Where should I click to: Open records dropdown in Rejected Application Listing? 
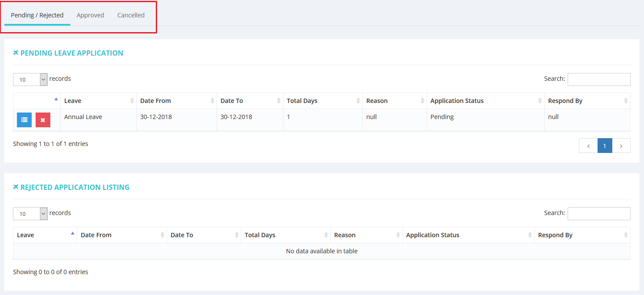click(x=30, y=214)
